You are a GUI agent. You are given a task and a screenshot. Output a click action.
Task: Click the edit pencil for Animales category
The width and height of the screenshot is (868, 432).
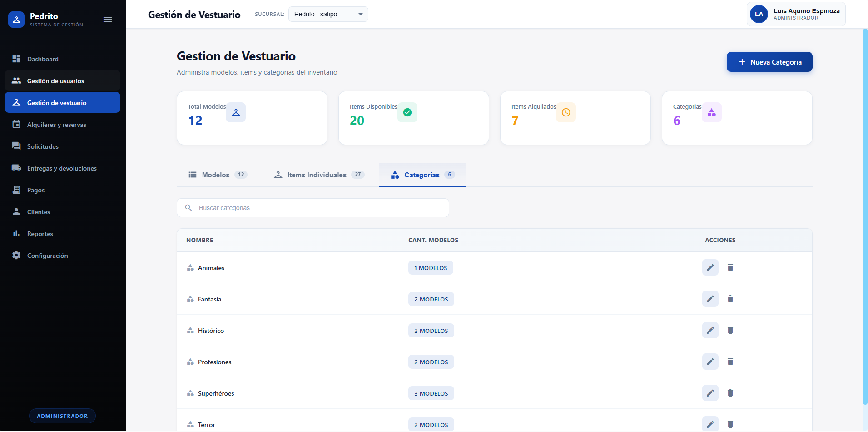tap(710, 267)
